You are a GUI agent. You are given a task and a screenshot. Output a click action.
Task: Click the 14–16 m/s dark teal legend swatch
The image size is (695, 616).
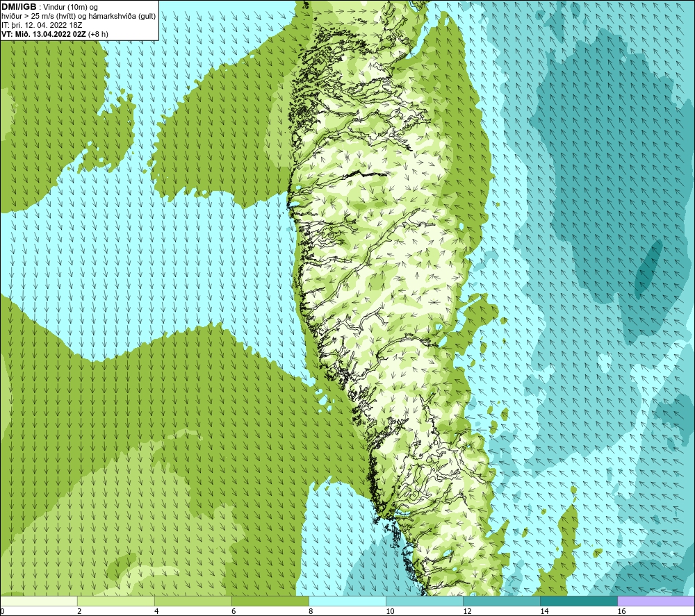pyautogui.click(x=579, y=601)
